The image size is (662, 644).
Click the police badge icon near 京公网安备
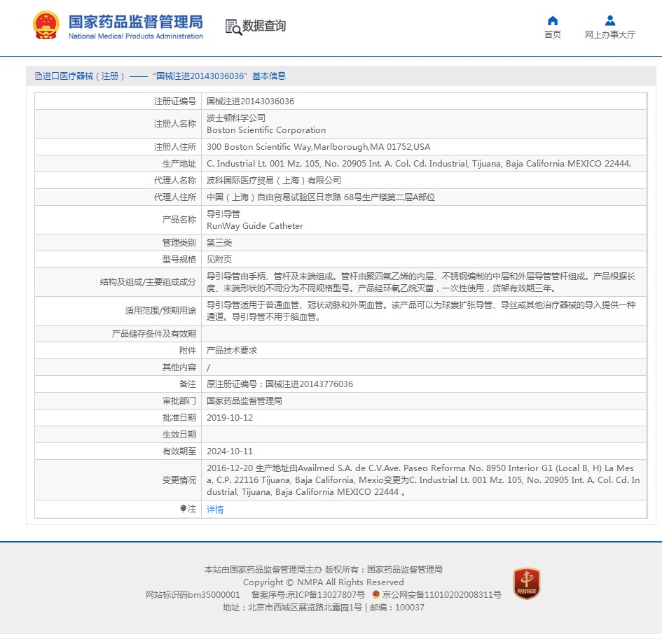(x=376, y=594)
